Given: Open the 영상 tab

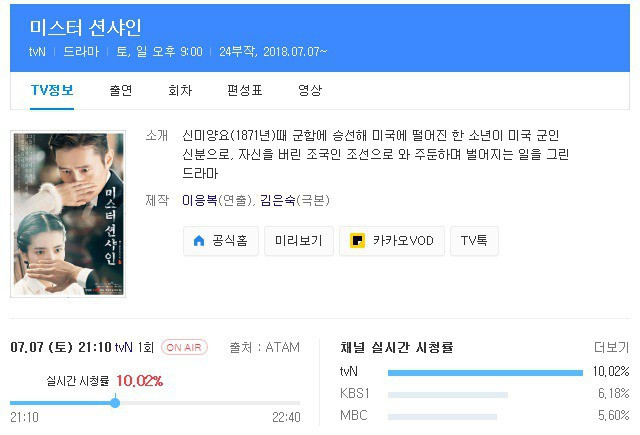Looking at the screenshot, I should 310,90.
